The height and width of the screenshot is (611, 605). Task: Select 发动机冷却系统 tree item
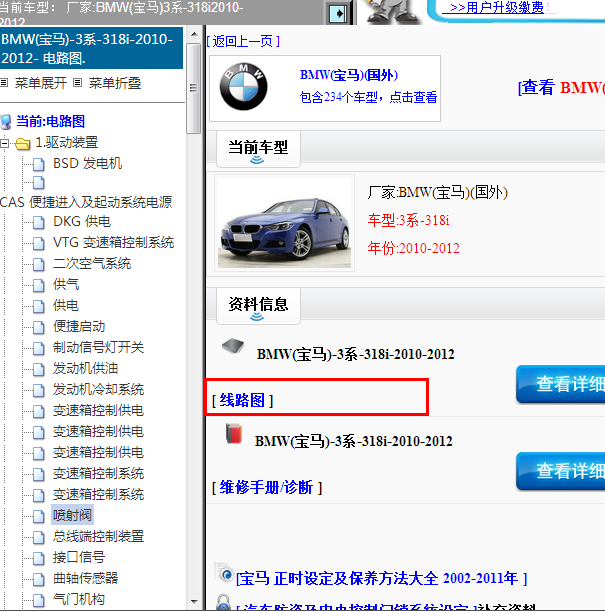pos(99,389)
